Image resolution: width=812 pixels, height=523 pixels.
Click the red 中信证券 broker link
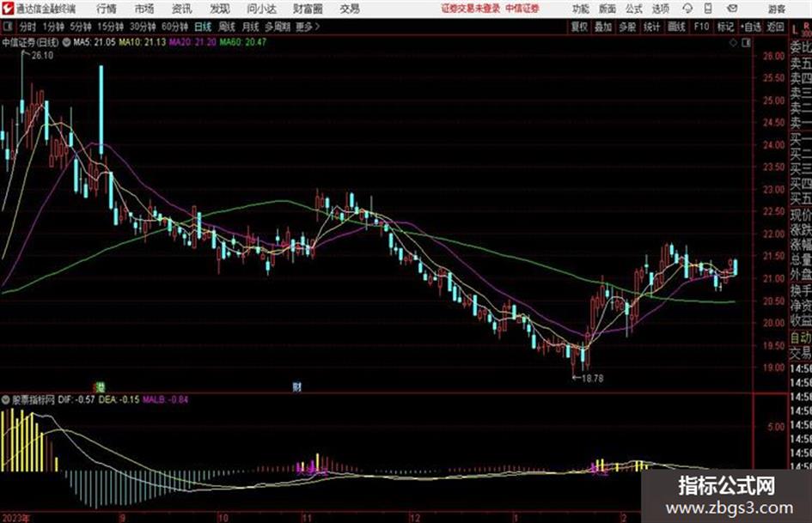tap(522, 9)
